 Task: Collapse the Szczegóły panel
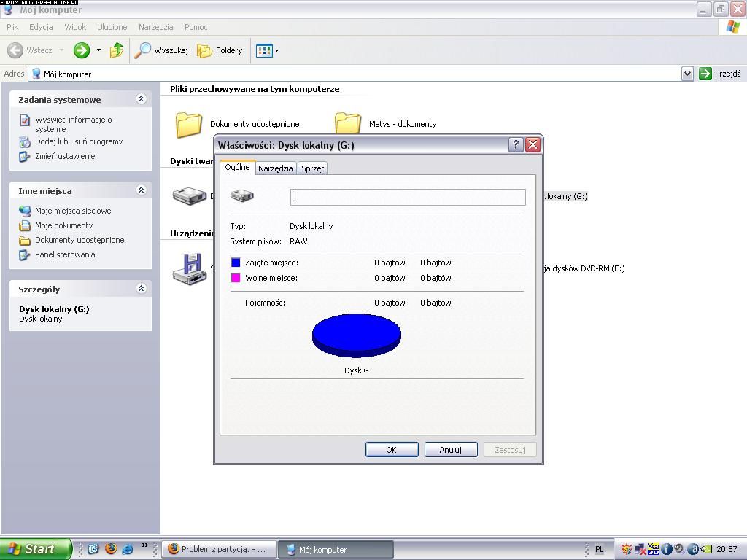coord(142,289)
